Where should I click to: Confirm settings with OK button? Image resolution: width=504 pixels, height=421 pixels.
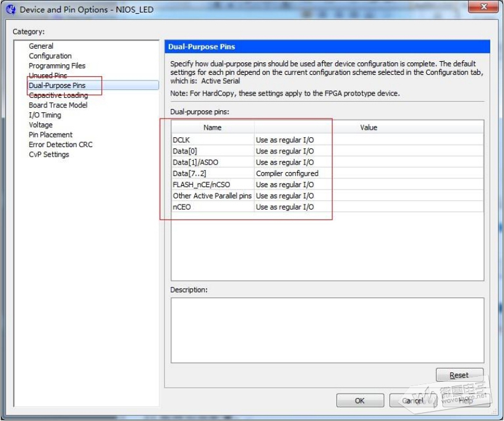[359, 400]
